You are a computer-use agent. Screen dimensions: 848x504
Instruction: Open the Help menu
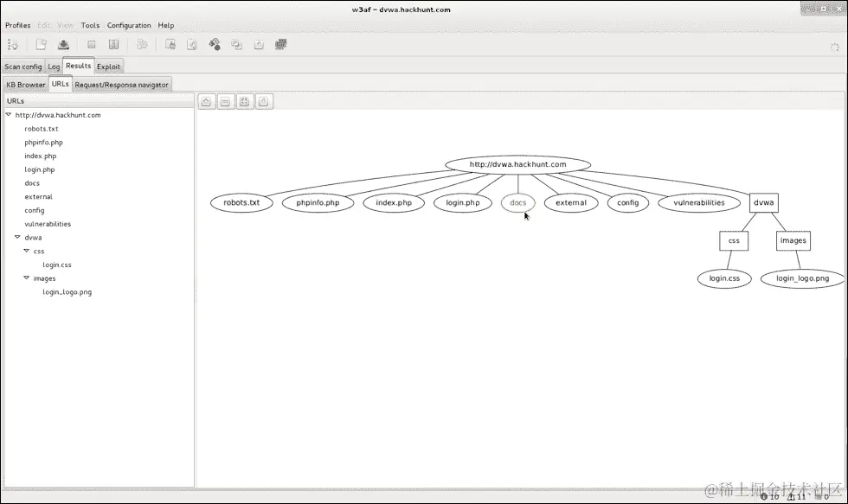click(x=166, y=25)
